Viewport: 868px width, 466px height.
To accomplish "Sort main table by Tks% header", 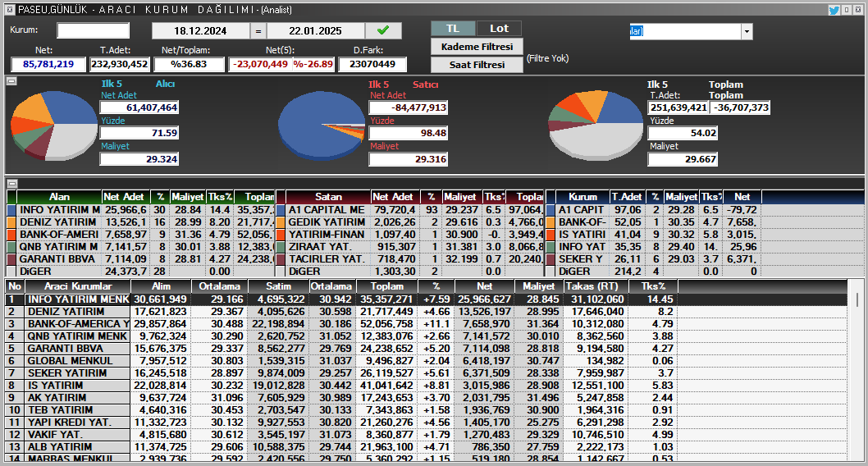I will (x=653, y=286).
